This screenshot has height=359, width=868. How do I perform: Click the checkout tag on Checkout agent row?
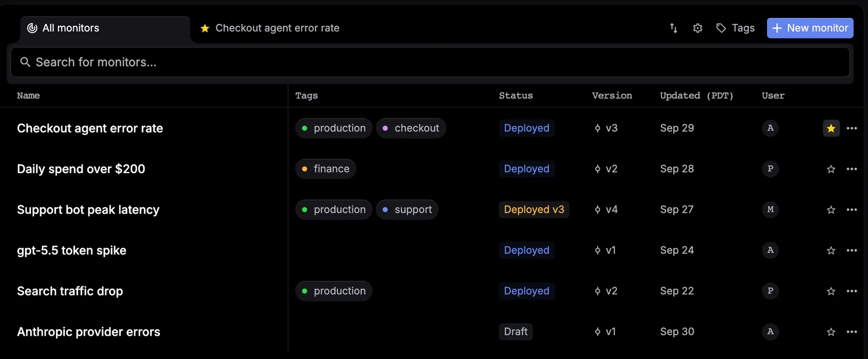411,128
